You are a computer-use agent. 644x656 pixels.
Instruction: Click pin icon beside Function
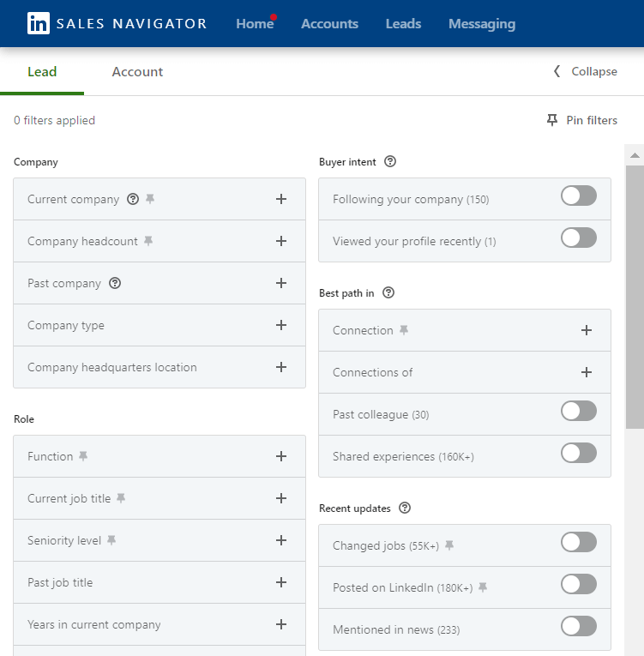83,456
